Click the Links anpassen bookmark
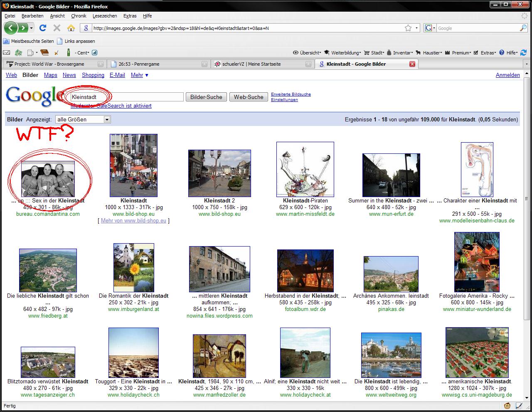The image size is (532, 412). coord(76,41)
